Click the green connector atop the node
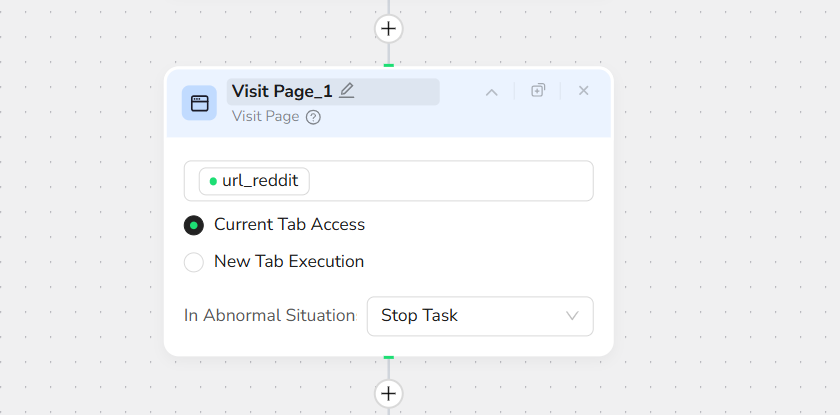This screenshot has height=415, width=840. (389, 66)
